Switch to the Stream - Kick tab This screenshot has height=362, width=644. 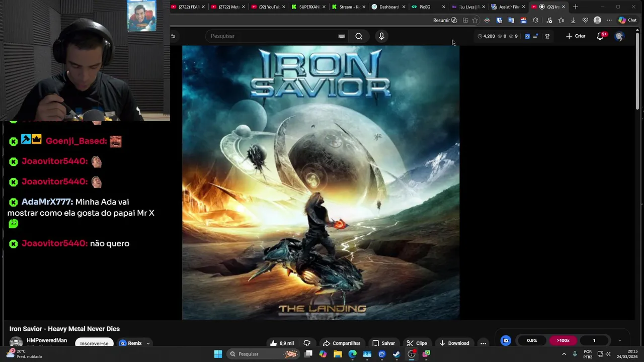349,7
